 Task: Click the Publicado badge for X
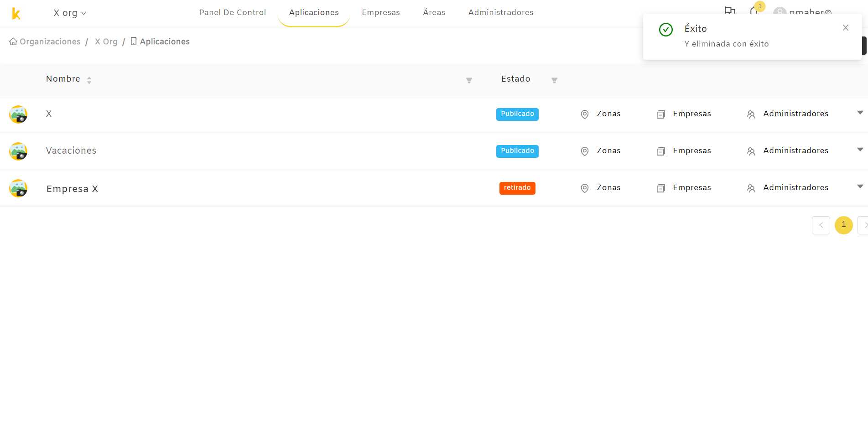[517, 114]
